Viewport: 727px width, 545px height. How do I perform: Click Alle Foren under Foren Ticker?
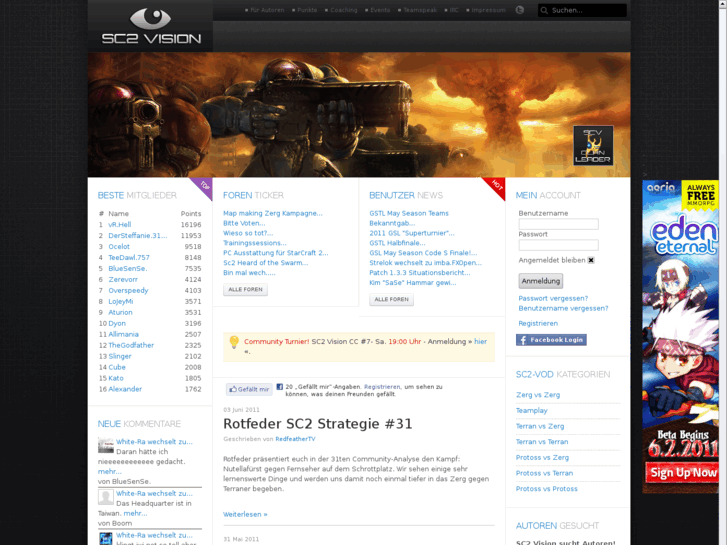[x=245, y=289]
